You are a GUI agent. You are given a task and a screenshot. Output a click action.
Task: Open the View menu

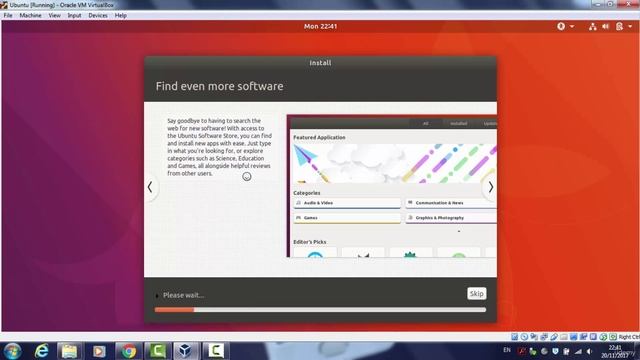[54, 16]
